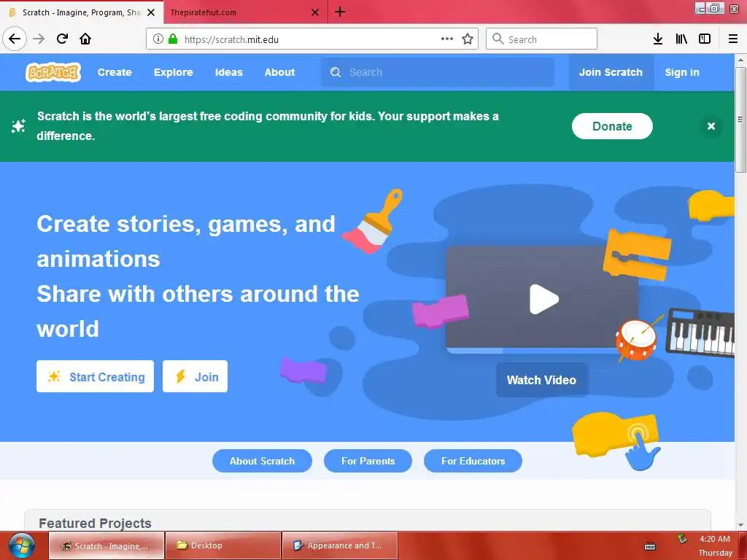The width and height of the screenshot is (747, 560).
Task: Click the Scratch site search field
Action: click(438, 72)
